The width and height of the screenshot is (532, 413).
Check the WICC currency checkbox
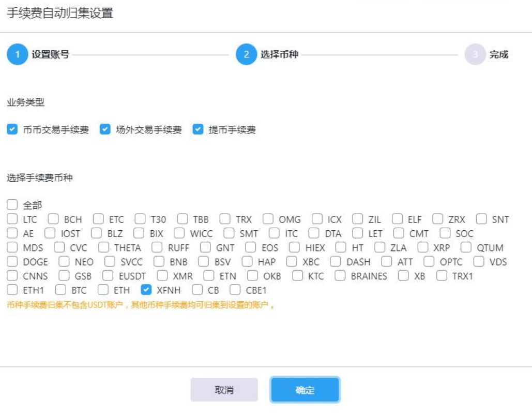179,233
